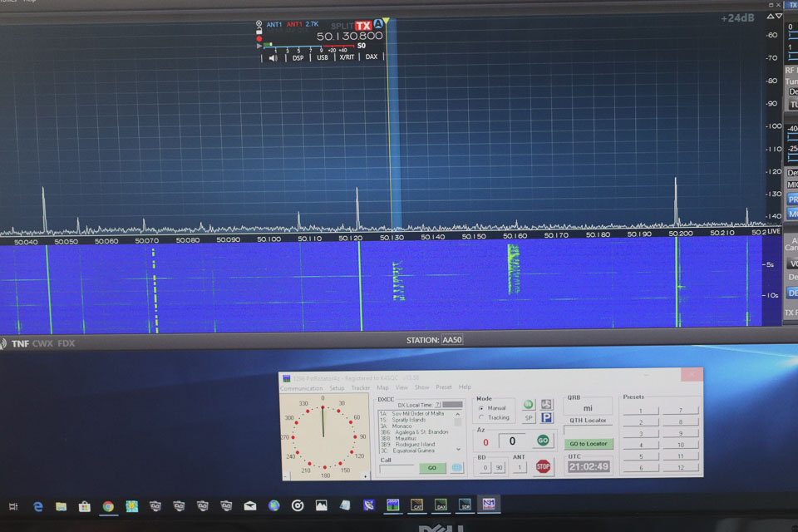This screenshot has height=532, width=798.
Task: Open the globe map icon beside Call
Action: coord(456,468)
